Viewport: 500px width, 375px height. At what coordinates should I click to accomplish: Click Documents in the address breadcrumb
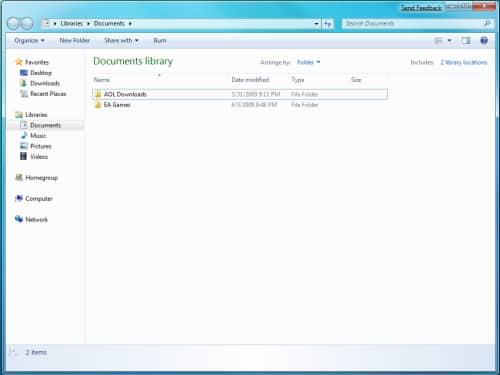pos(109,24)
